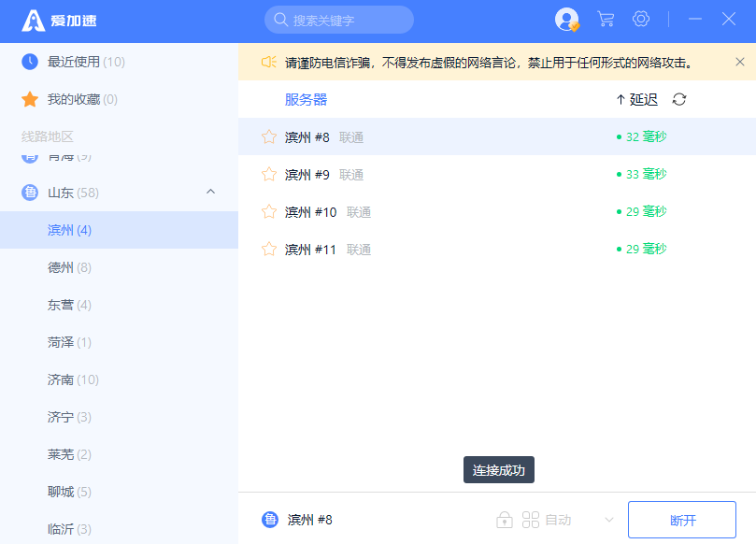Click the 连接成功 toast message
This screenshot has height=544, width=756.
click(x=498, y=470)
